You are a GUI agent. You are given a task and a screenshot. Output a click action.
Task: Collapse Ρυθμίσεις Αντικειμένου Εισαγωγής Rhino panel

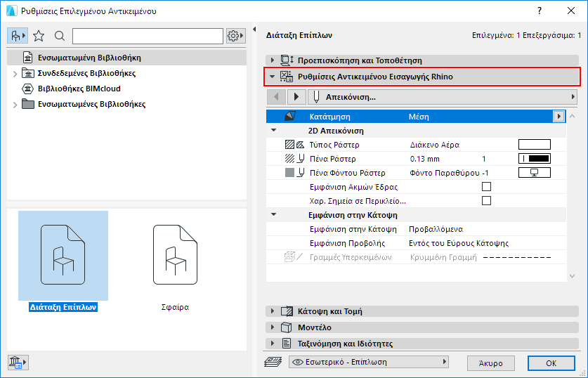pos(273,77)
